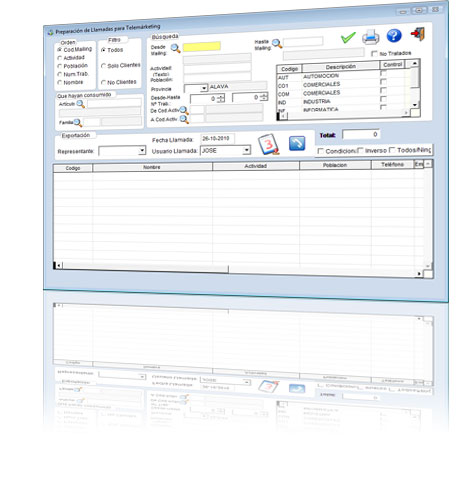The width and height of the screenshot is (475, 480).
Task: Click scroll down arrow of activity list
Action: point(415,105)
